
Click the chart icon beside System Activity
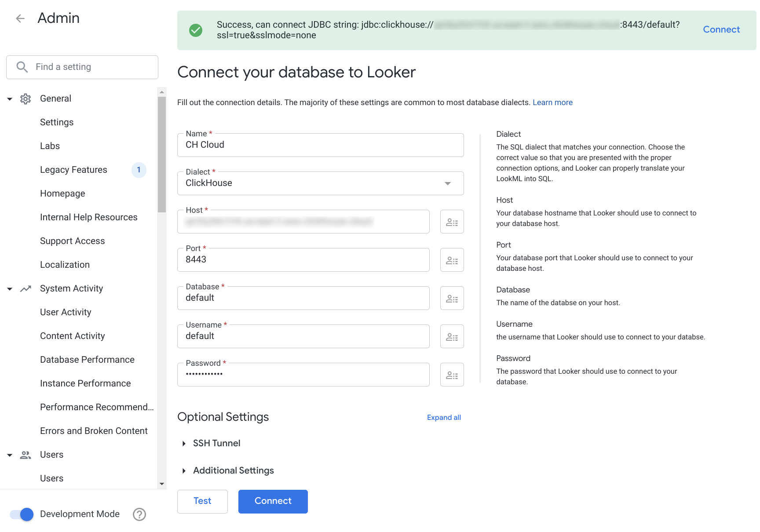25,288
